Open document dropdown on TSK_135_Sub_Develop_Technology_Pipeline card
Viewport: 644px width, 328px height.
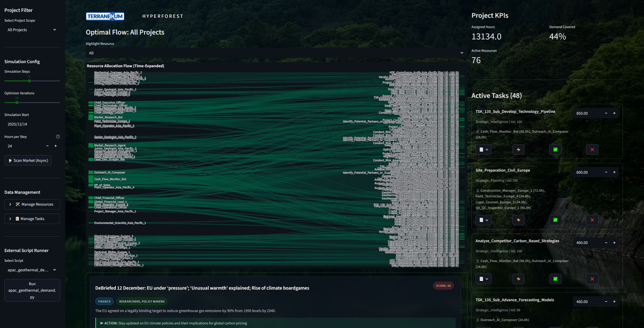[484, 149]
